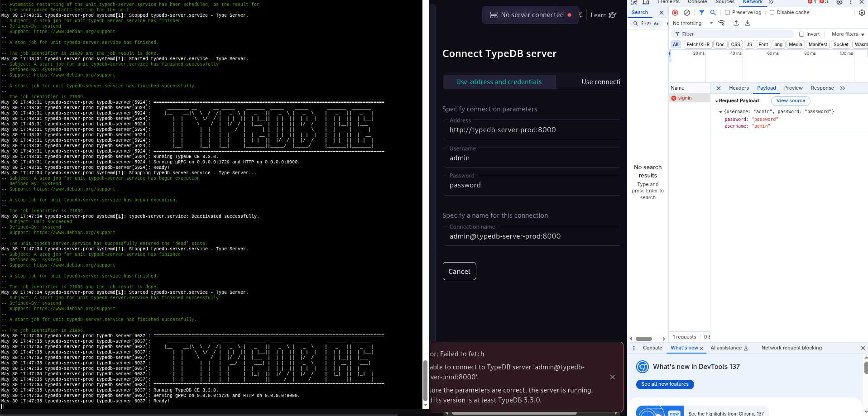
Task: Open DevTools three-dot customize menu
Action: coord(851,2)
